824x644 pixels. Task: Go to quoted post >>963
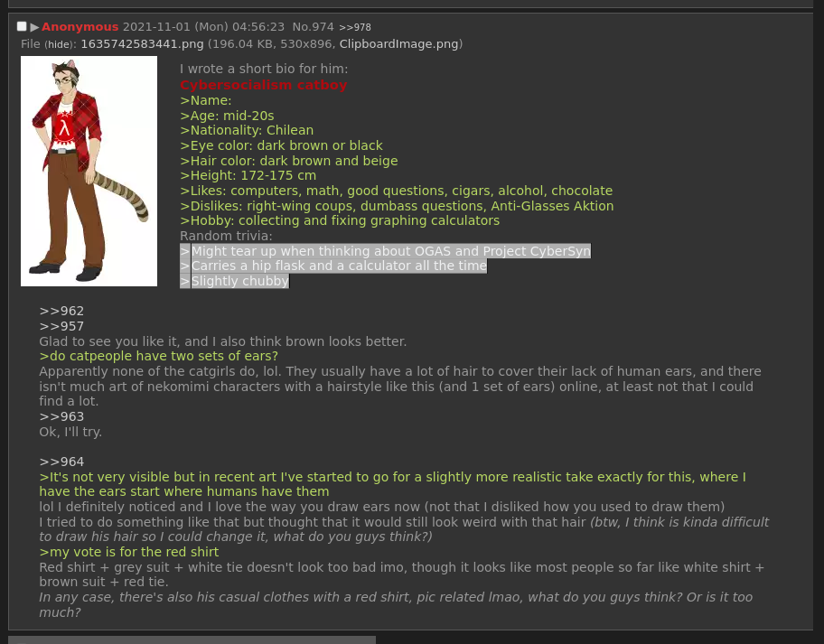[61, 416]
